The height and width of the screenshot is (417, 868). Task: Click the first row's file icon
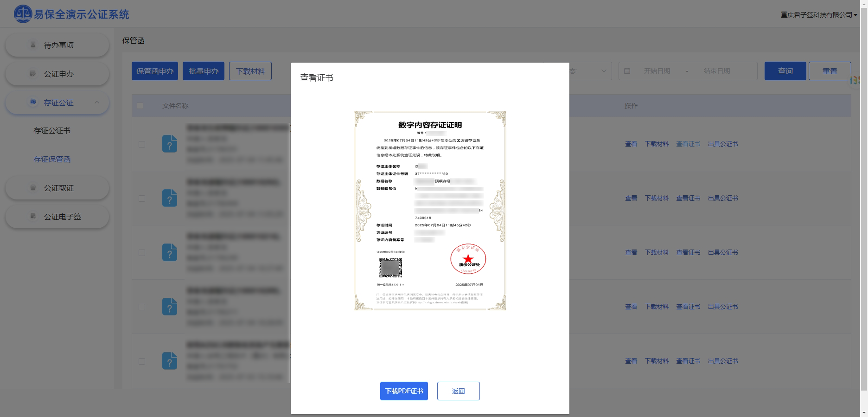point(170,144)
